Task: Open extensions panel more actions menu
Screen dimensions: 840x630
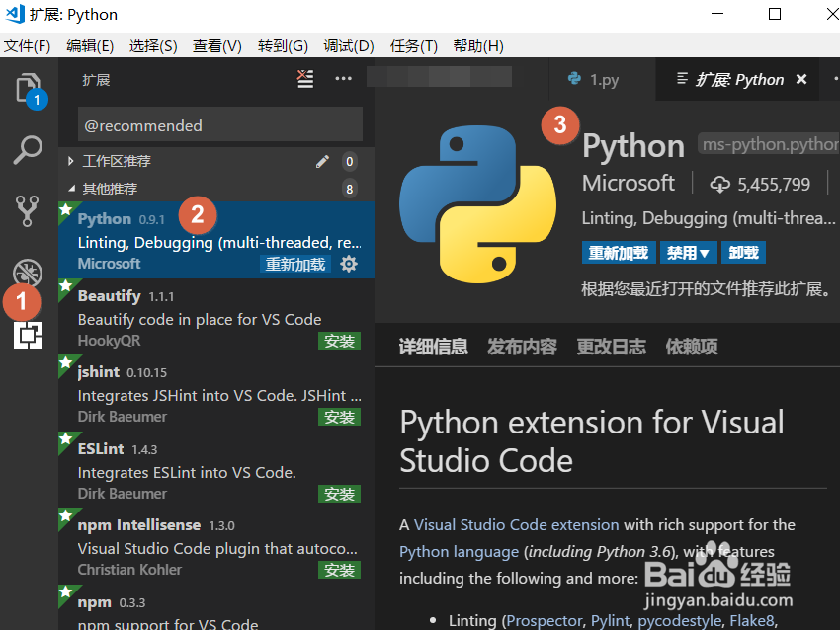Action: pyautogui.click(x=343, y=79)
